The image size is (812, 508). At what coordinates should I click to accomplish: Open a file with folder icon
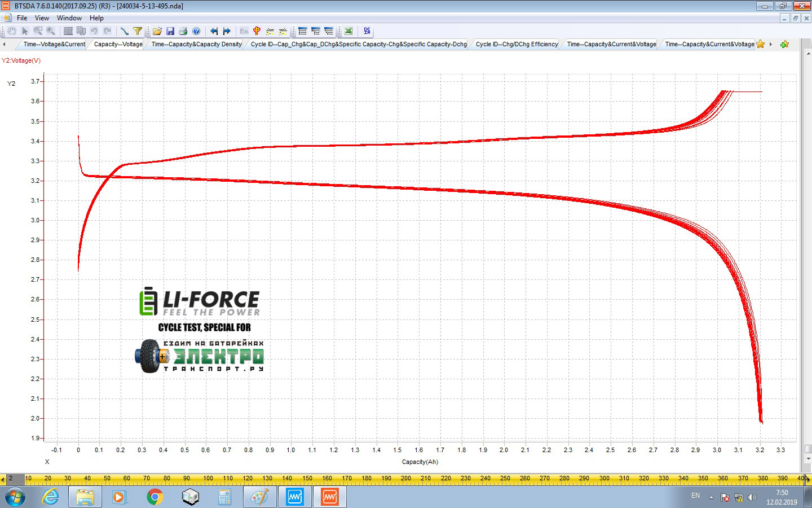click(157, 31)
